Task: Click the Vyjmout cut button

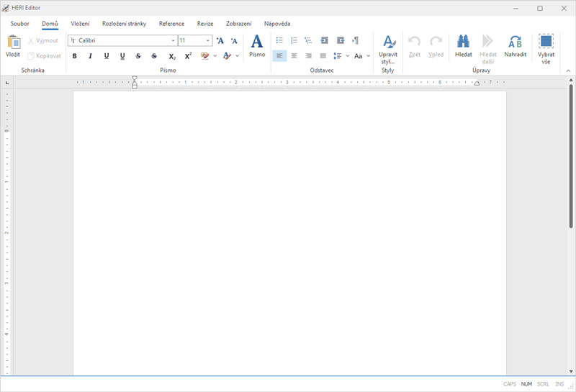Action: [43, 40]
